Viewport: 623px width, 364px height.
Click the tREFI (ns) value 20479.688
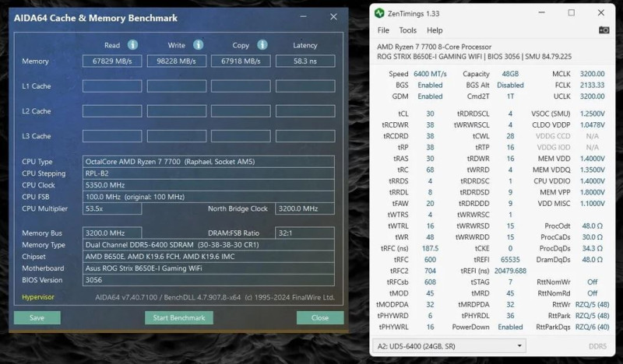point(510,271)
